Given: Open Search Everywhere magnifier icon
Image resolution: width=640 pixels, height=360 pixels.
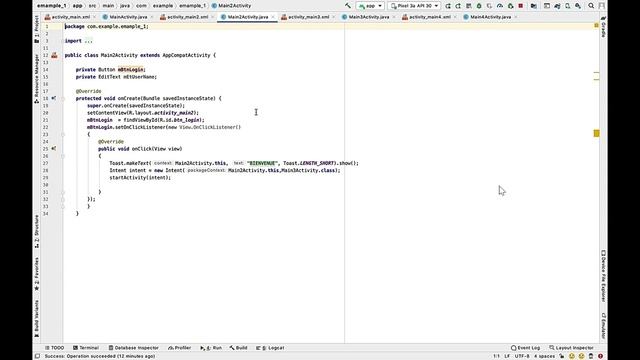Looking at the screenshot, I should click(591, 6).
